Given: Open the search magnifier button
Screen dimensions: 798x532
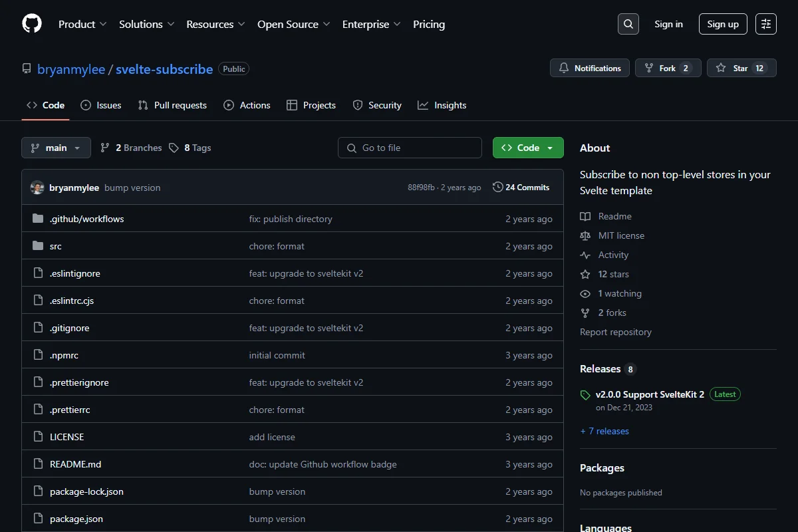Looking at the screenshot, I should pyautogui.click(x=628, y=24).
